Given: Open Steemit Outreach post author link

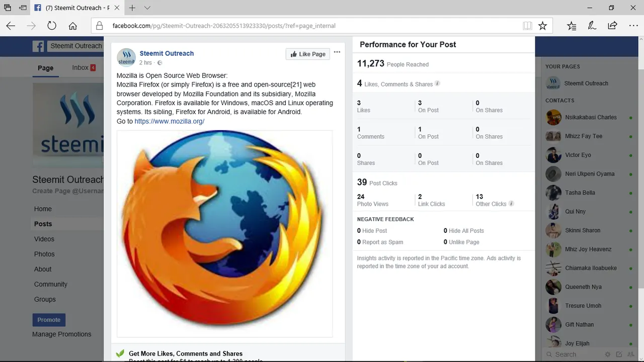Looking at the screenshot, I should (x=167, y=53).
